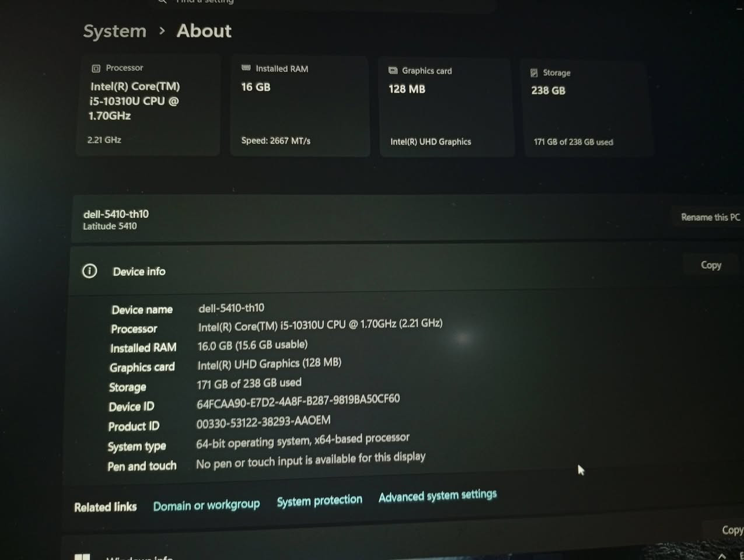Viewport: 744px width, 560px height.
Task: Go back to System breadcrumb
Action: pos(114,31)
